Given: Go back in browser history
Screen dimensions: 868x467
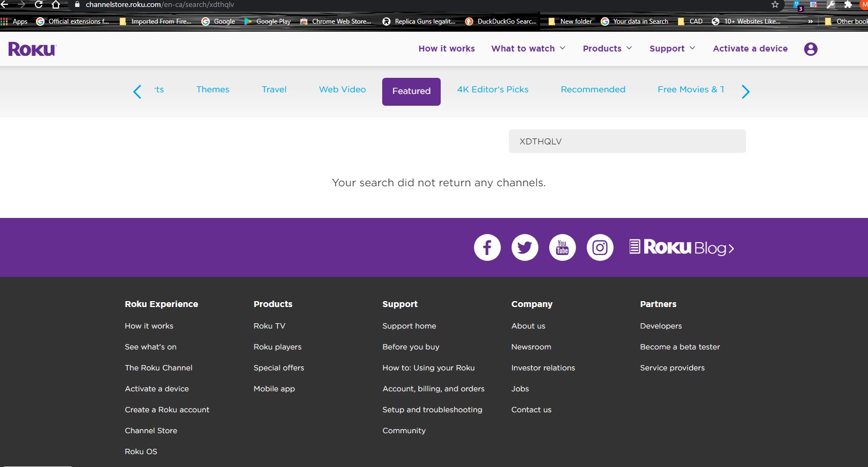Looking at the screenshot, I should tap(5, 5).
